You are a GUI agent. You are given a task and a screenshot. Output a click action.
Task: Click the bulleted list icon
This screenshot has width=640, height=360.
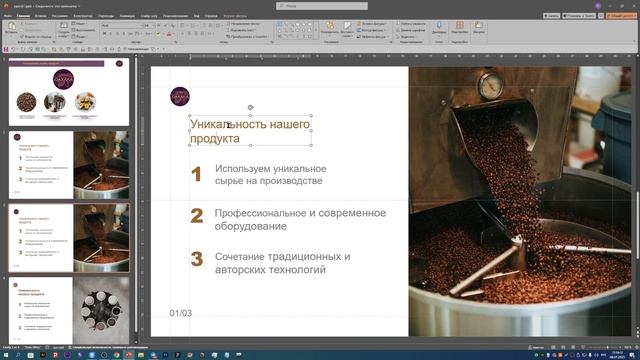tap(182, 25)
